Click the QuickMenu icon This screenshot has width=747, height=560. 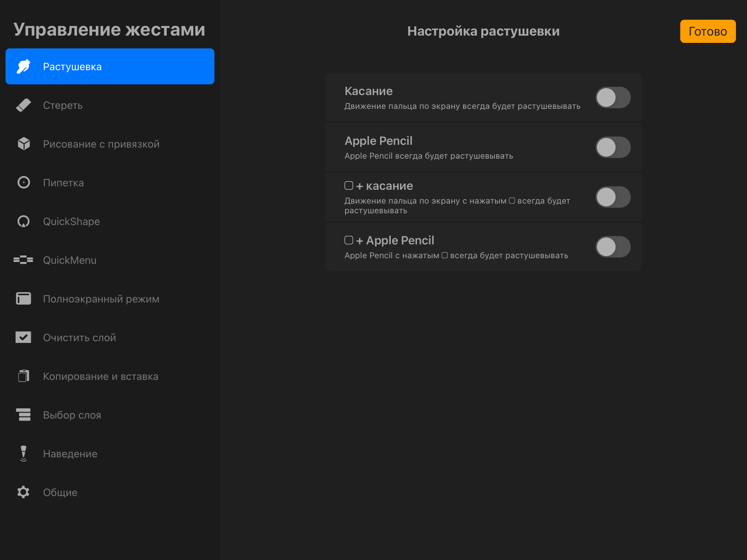pyautogui.click(x=23, y=260)
